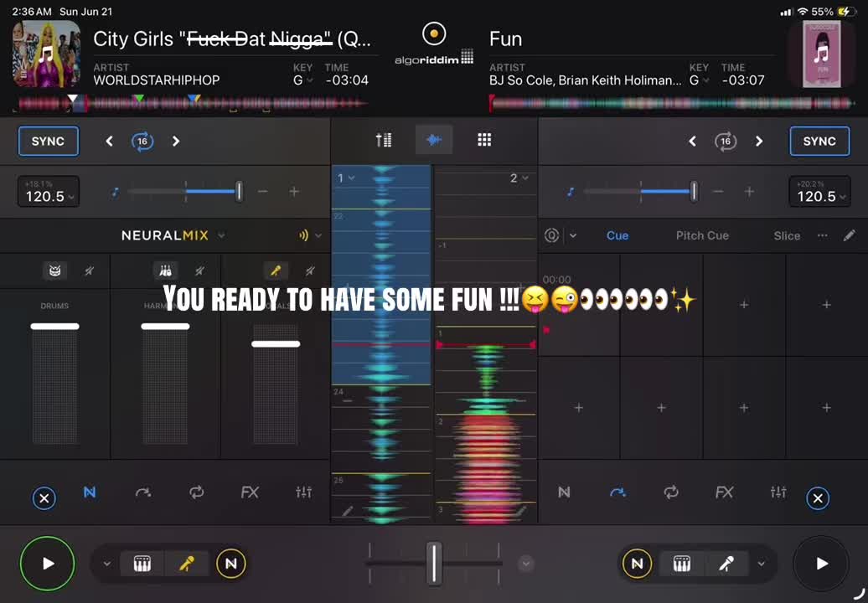This screenshot has width=868, height=603.
Task: Open Neural Mix output speaker dropdown
Action: [310, 235]
